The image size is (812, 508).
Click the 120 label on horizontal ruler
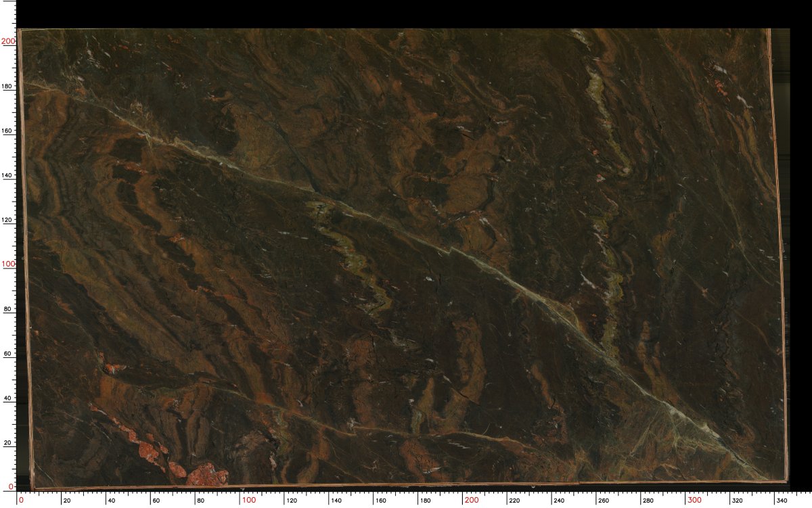pyautogui.click(x=292, y=501)
